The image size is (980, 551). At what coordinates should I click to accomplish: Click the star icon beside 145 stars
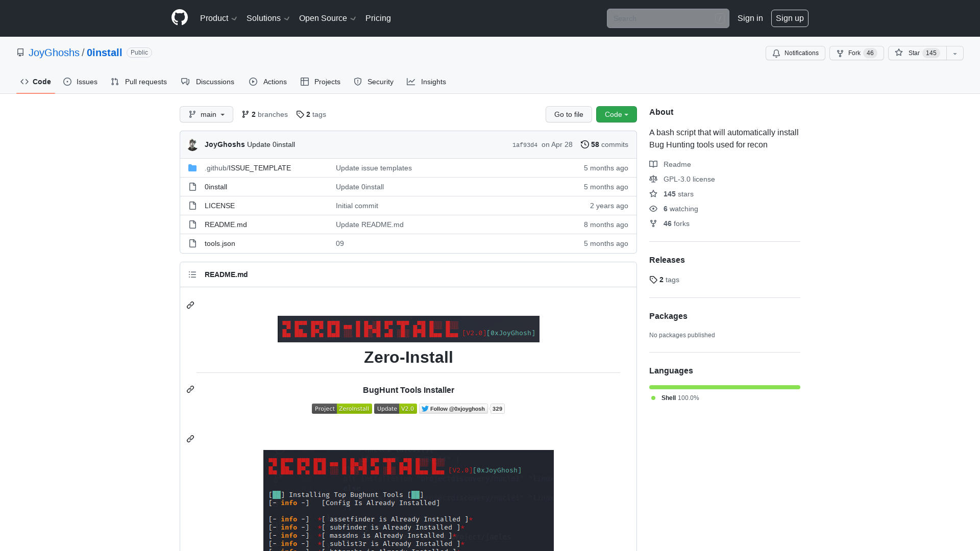(653, 194)
